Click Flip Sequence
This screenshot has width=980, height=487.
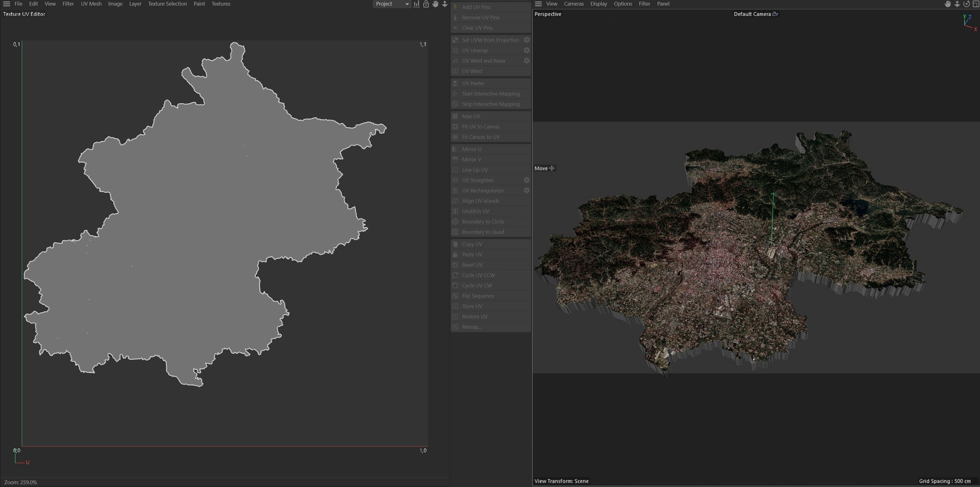(x=491, y=296)
